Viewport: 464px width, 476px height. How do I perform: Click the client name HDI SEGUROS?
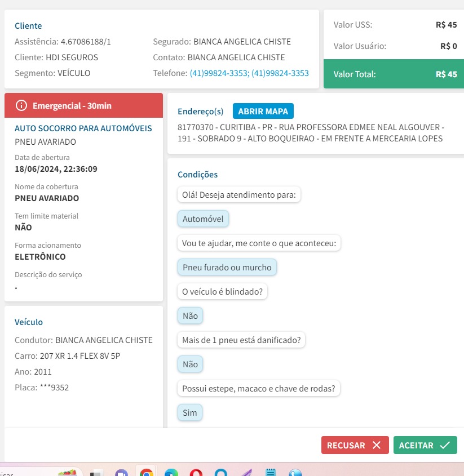(x=72, y=57)
